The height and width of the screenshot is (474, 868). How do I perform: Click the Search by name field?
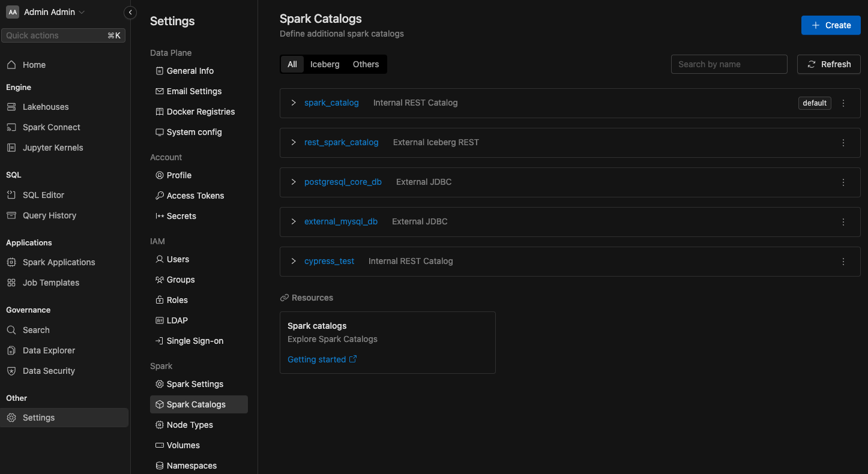729,64
